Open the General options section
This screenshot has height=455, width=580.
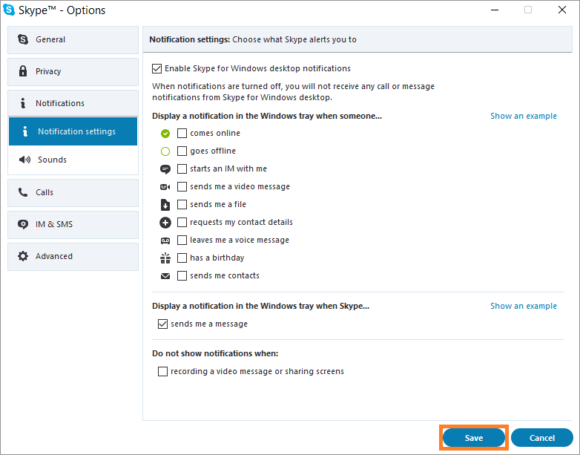point(73,40)
